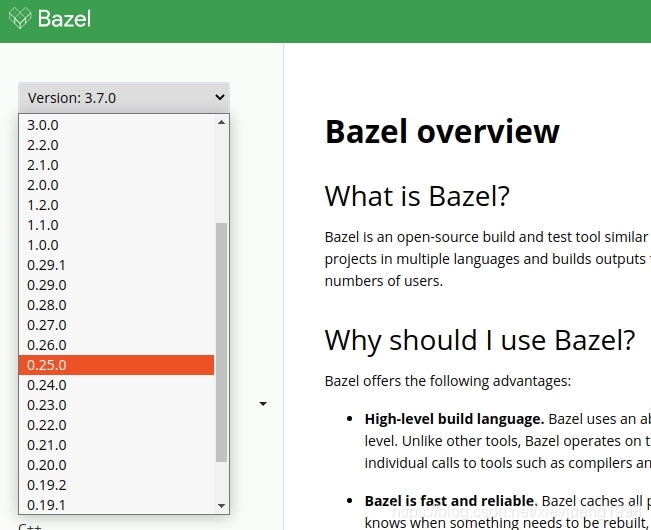Select version 0.28.0 from list
The image size is (651, 530).
click(x=116, y=305)
